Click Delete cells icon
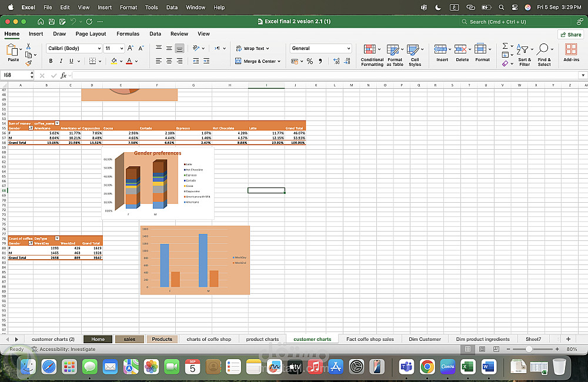Screen dimensions: 588x382 460,49
